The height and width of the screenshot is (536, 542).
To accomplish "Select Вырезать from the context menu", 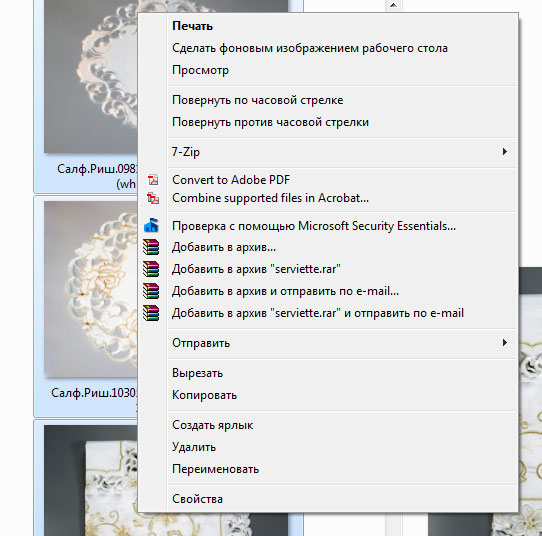I will [x=327, y=373].
